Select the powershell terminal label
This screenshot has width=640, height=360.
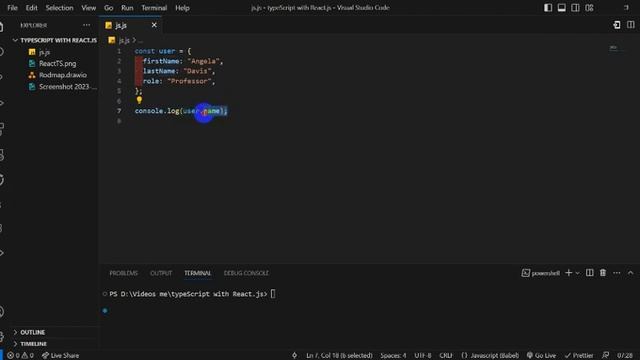(x=540, y=273)
